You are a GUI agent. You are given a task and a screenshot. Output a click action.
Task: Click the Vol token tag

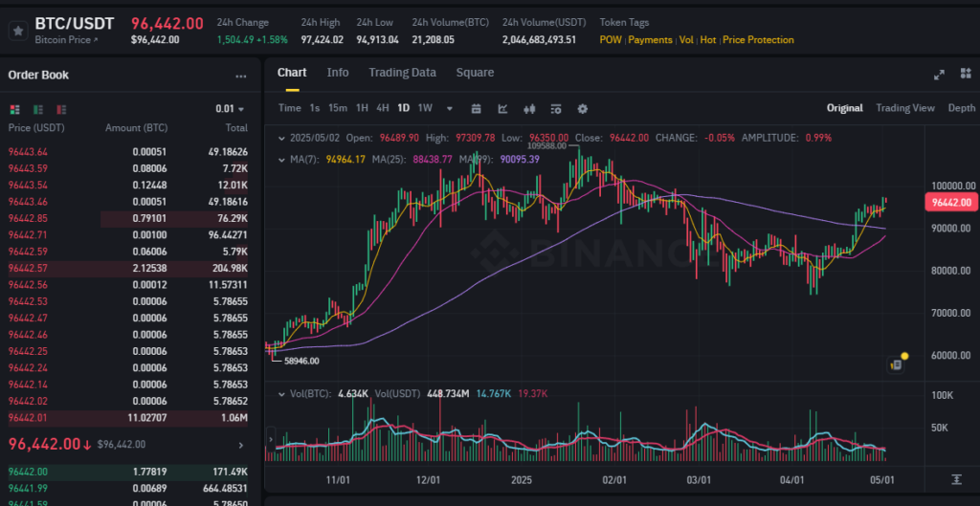click(686, 40)
